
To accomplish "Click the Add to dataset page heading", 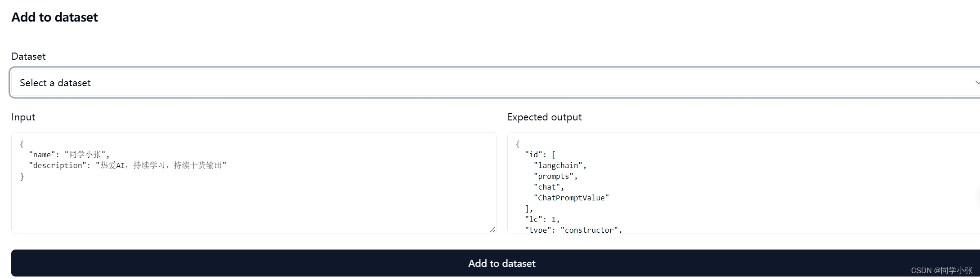I will click(x=54, y=17).
